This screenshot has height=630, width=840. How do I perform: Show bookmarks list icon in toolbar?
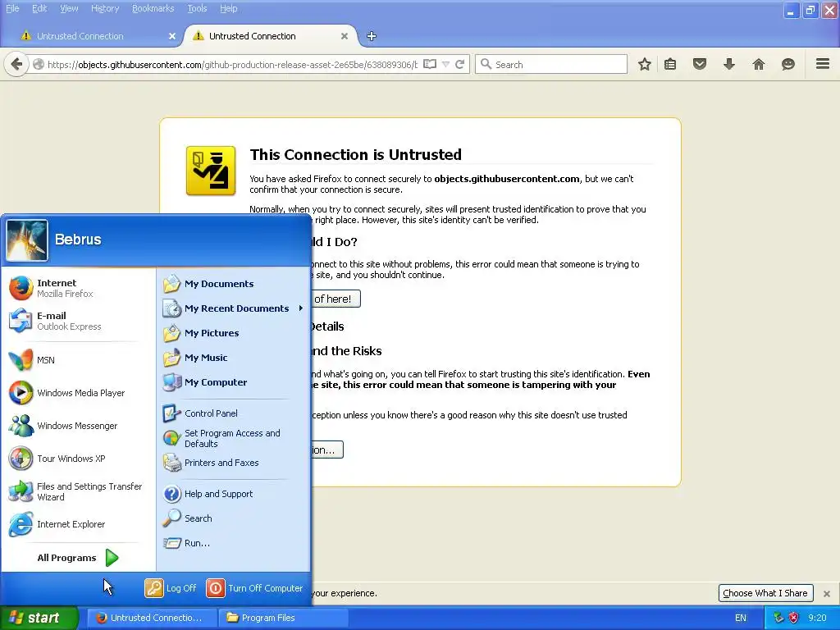point(670,64)
